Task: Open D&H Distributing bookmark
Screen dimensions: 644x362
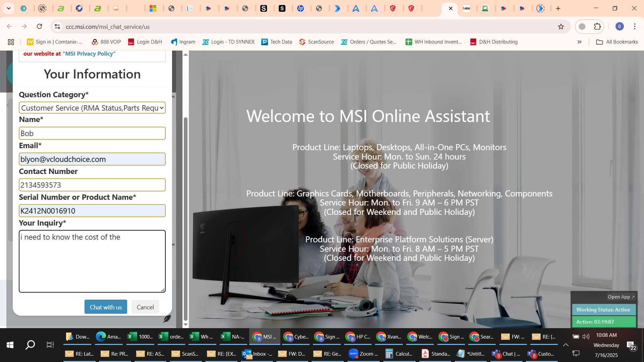Action: 494,42
